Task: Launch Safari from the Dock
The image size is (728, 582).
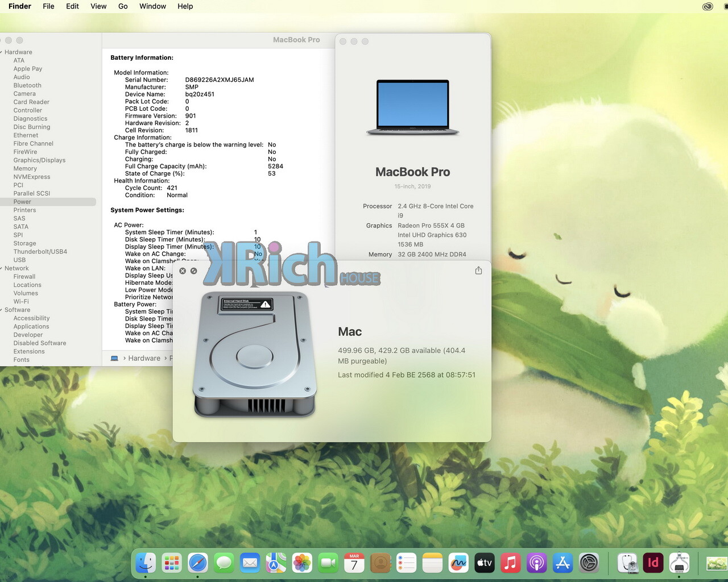Action: (198, 563)
